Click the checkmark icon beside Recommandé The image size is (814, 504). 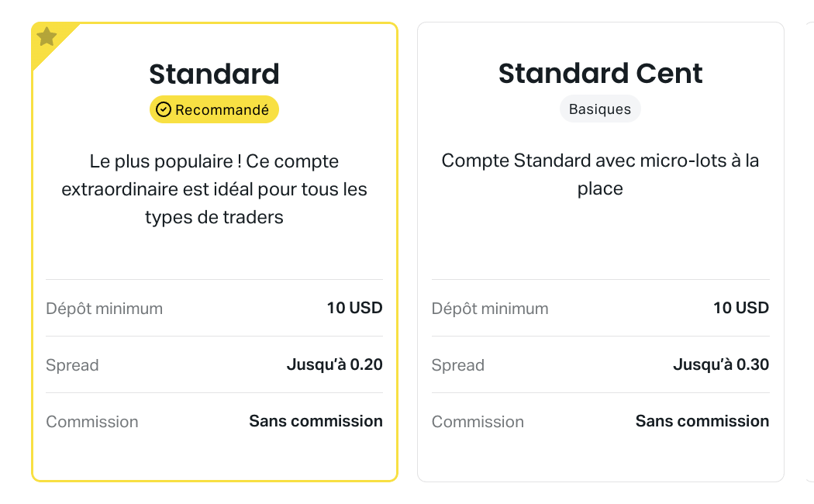(164, 109)
